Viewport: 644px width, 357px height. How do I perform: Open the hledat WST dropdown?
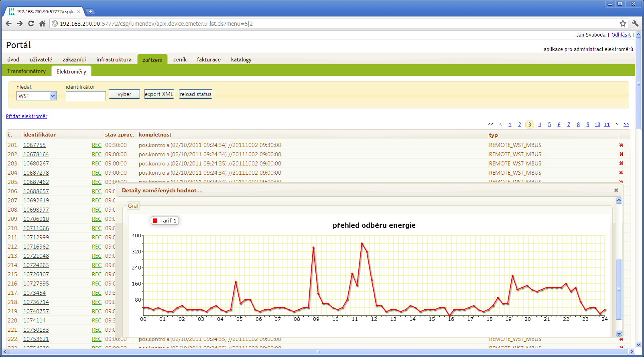37,96
